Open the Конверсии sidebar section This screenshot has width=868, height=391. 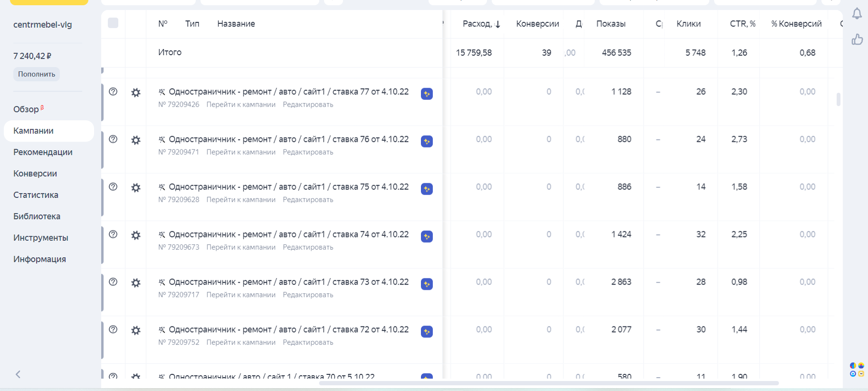tap(35, 174)
